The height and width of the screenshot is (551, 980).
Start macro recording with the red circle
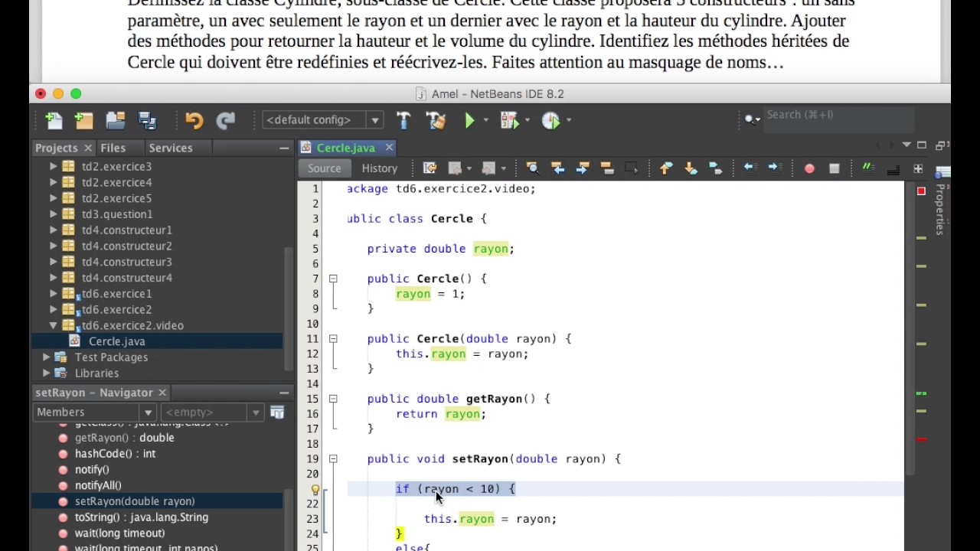click(809, 168)
